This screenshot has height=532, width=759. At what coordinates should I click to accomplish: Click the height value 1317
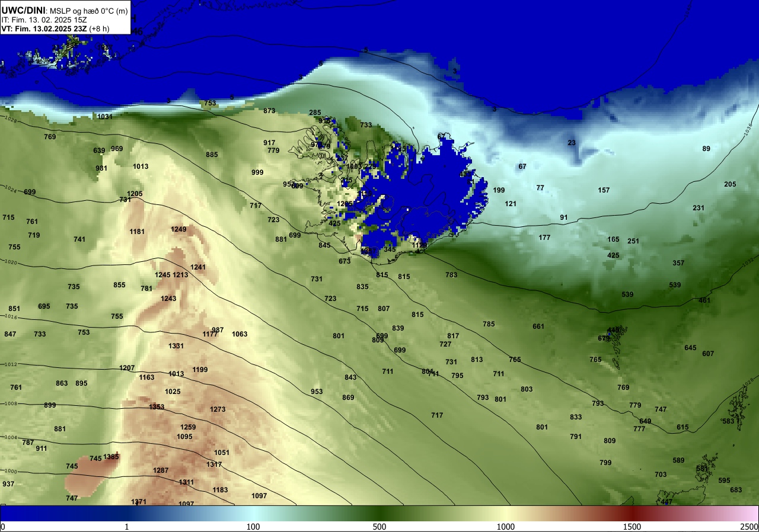click(x=214, y=464)
